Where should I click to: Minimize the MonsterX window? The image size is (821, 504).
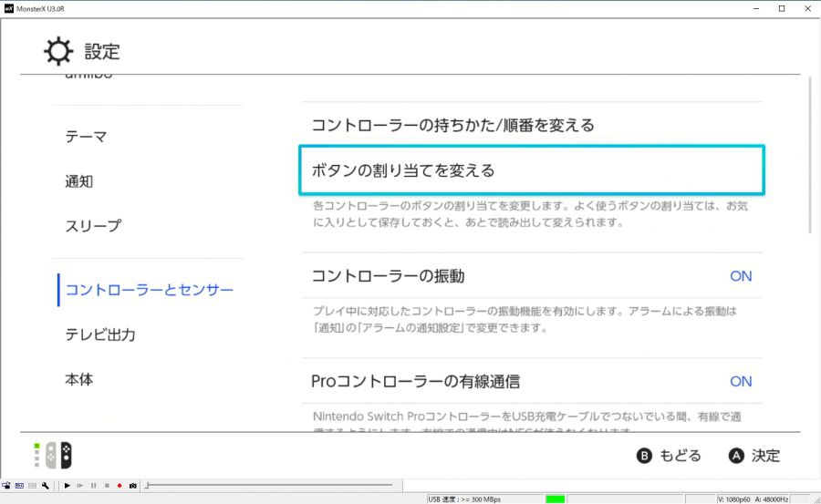(x=756, y=8)
